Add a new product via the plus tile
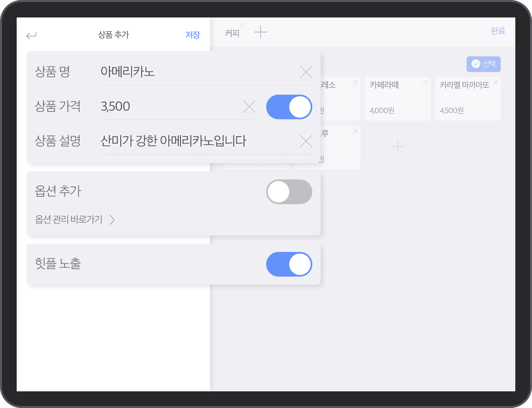Screen dimensions: 532x408 pos(397,146)
